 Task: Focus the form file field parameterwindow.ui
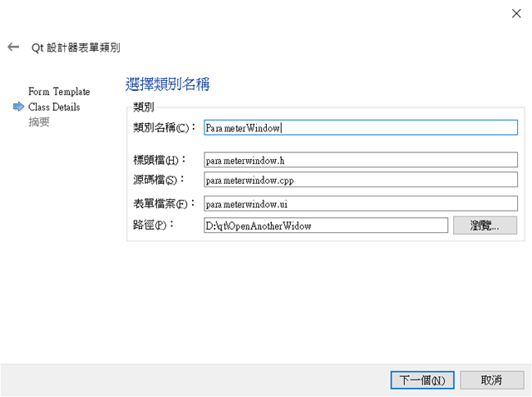361,204
